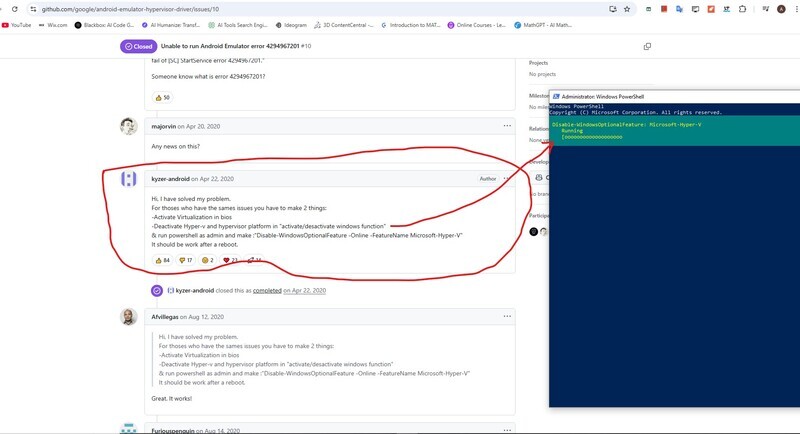Open options menu on Furiouspenguin comment
Screen dimensions: 800x434
(507, 430)
